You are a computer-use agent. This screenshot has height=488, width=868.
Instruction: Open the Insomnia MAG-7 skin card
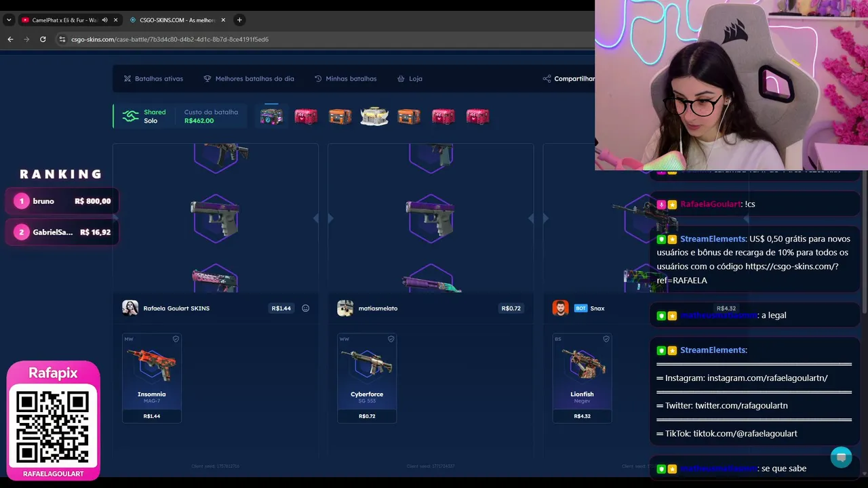coord(152,378)
